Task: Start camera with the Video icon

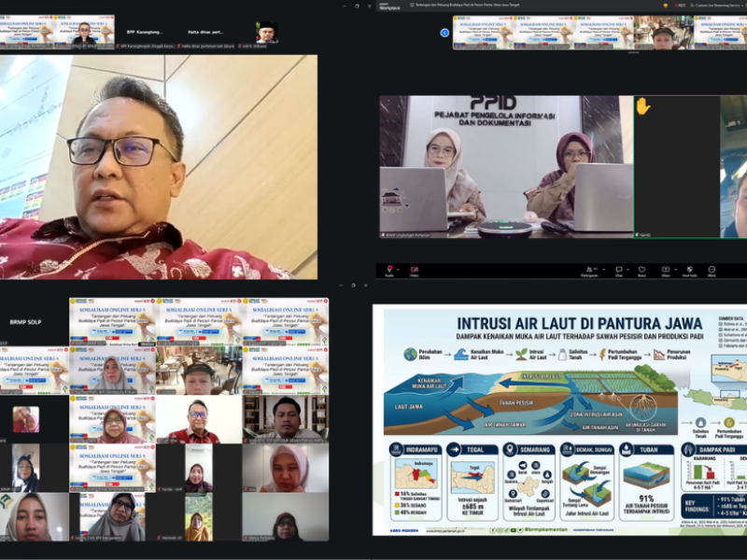Action: click(x=414, y=270)
